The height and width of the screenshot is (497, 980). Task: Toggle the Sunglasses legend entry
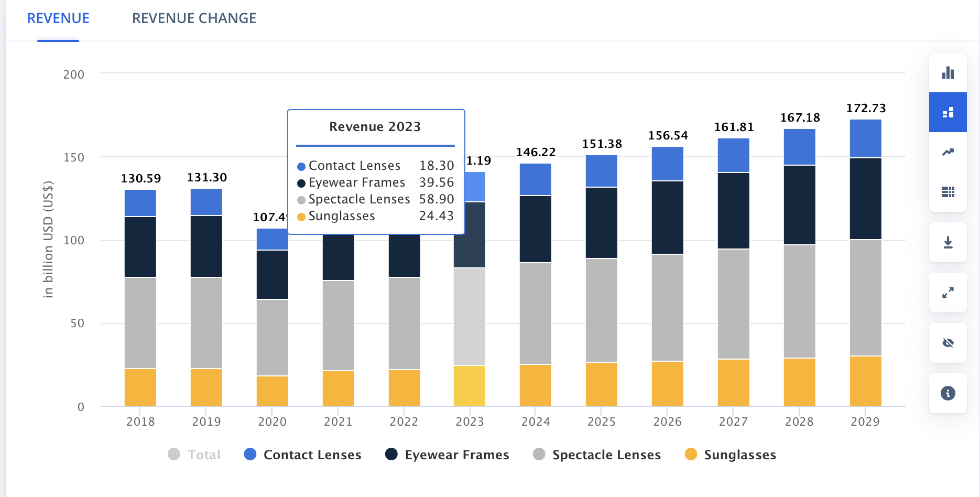point(731,455)
